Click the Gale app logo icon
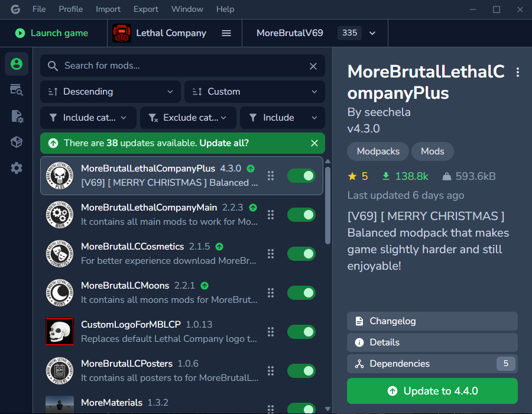 point(15,9)
